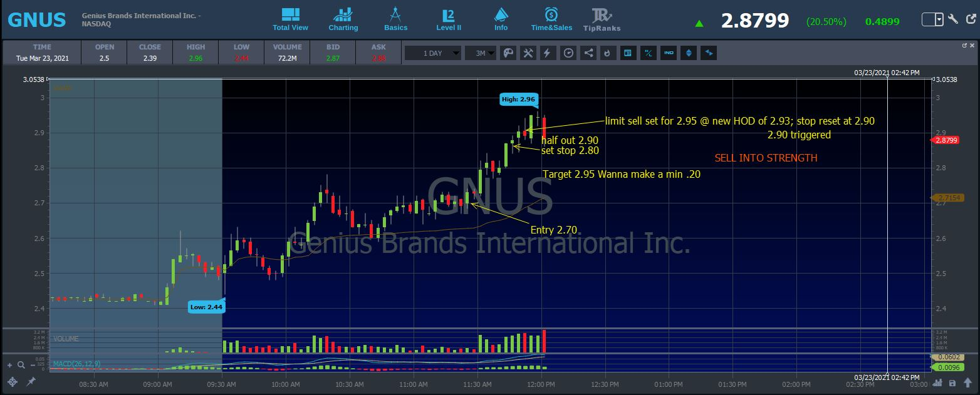Click the crosshair move tool icon
980x395 pixels.
pos(12,381)
